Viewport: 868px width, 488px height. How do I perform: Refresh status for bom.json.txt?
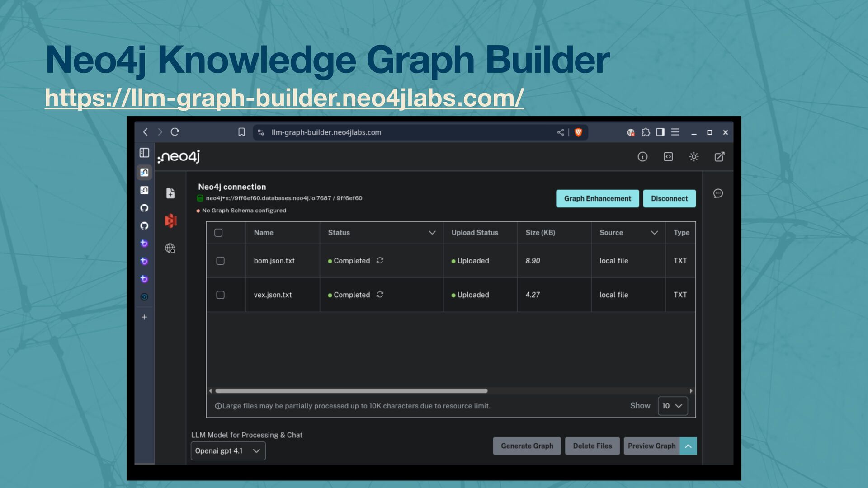380,260
